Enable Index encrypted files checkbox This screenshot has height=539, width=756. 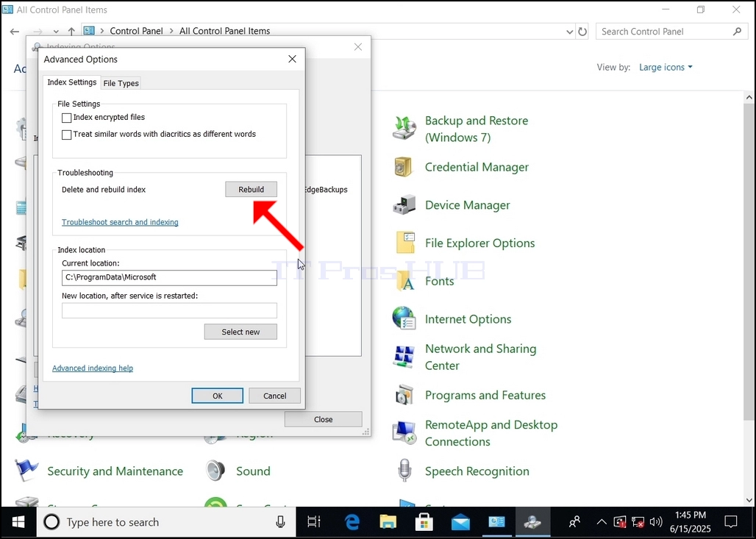click(x=66, y=118)
